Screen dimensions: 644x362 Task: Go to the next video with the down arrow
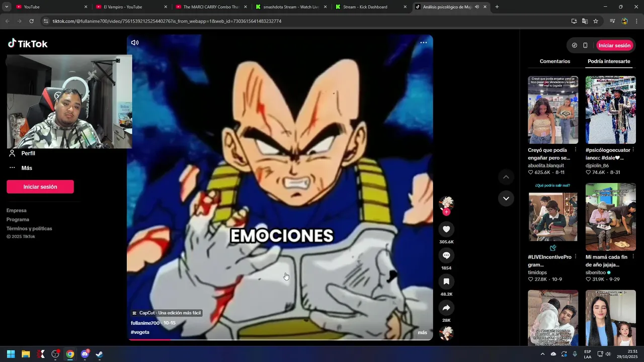506,198
